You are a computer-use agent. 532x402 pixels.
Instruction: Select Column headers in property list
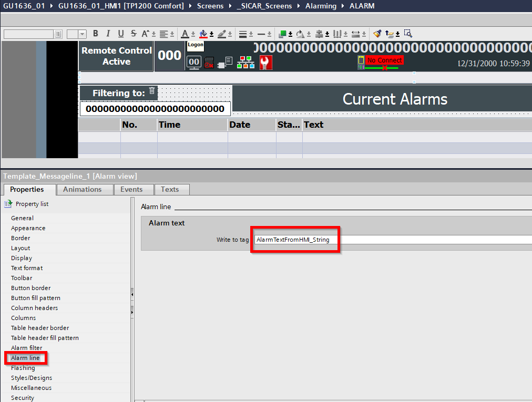tap(35, 308)
